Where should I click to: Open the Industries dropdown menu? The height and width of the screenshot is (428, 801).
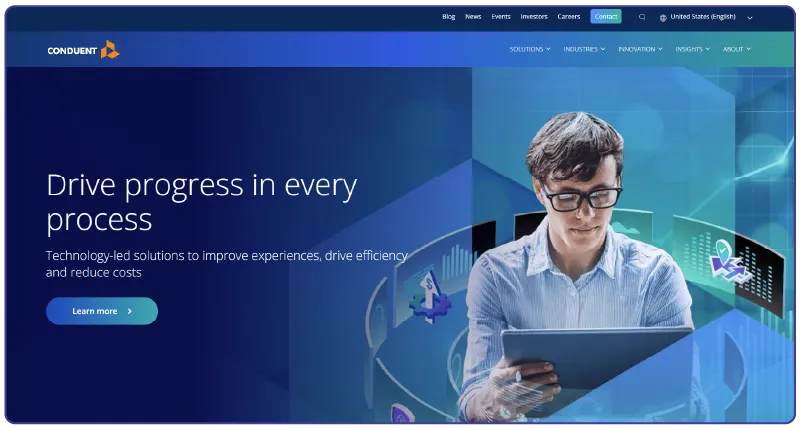(583, 49)
